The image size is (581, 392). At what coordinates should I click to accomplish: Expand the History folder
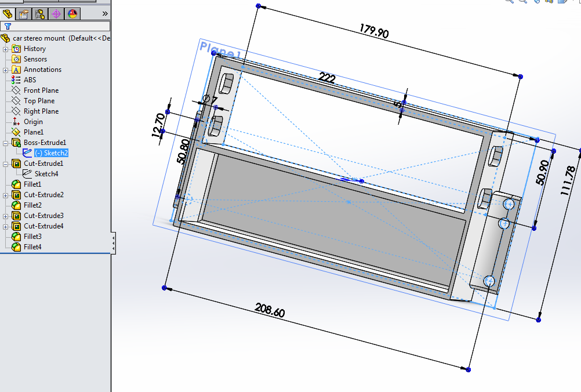click(6, 49)
